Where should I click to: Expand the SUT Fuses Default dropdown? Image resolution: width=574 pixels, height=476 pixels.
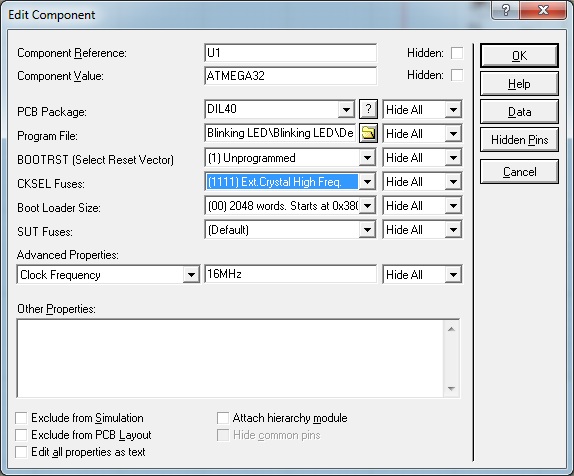pyautogui.click(x=367, y=230)
